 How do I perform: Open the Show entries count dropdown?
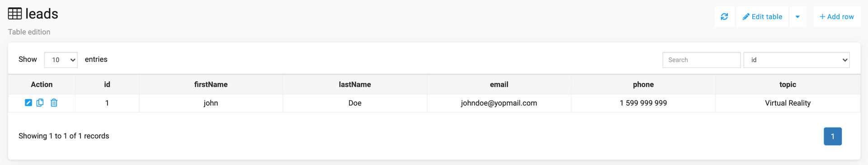61,60
